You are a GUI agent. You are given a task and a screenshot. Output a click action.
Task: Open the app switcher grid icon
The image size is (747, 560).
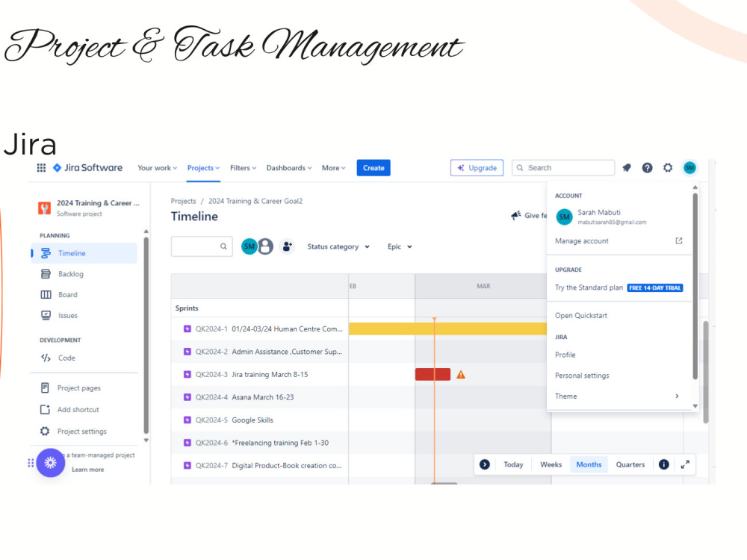point(41,167)
